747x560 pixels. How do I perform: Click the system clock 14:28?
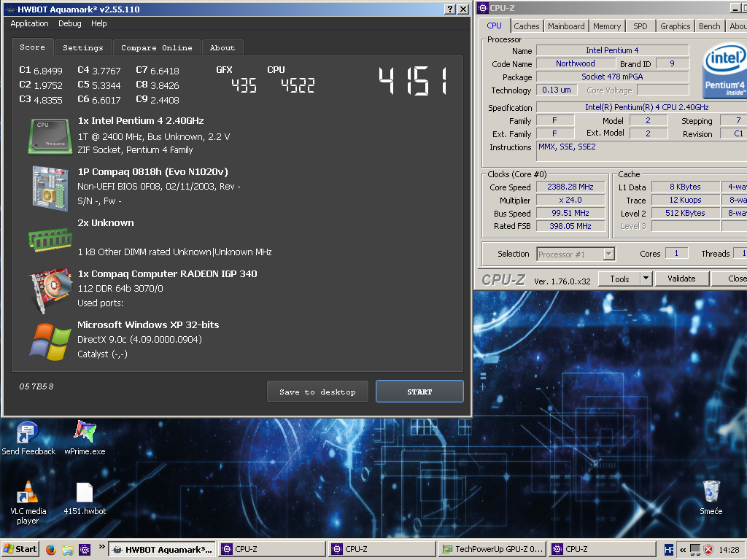(x=729, y=550)
